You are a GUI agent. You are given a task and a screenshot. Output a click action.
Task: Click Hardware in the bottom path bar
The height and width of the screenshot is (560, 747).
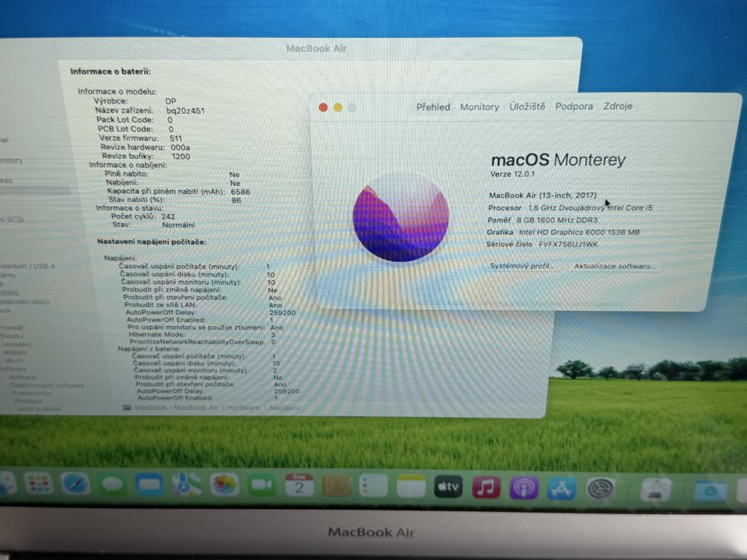[x=243, y=408]
